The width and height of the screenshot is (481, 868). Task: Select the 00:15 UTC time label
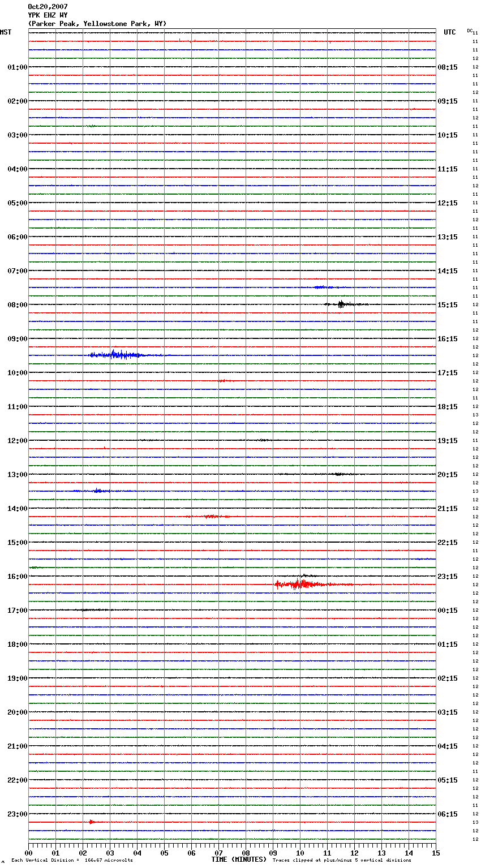click(448, 611)
